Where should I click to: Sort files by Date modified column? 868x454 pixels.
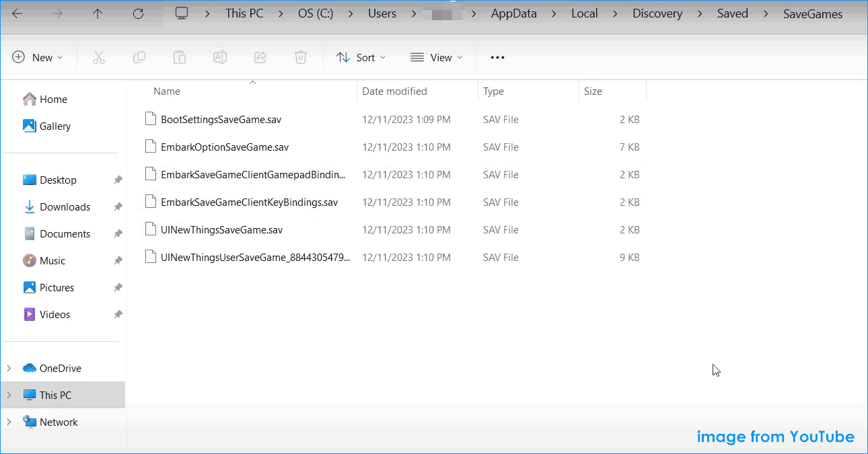click(x=394, y=91)
